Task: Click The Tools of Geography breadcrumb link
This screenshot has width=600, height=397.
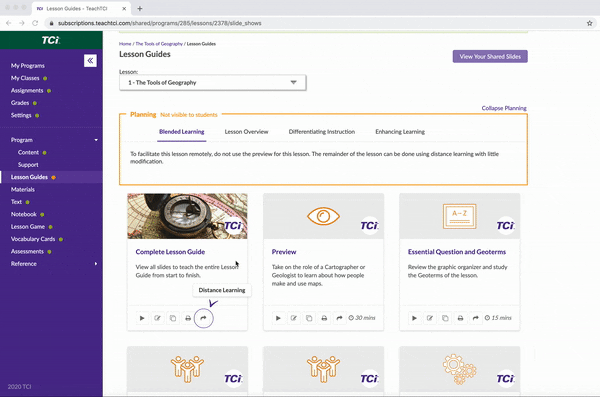Action: click(159, 44)
